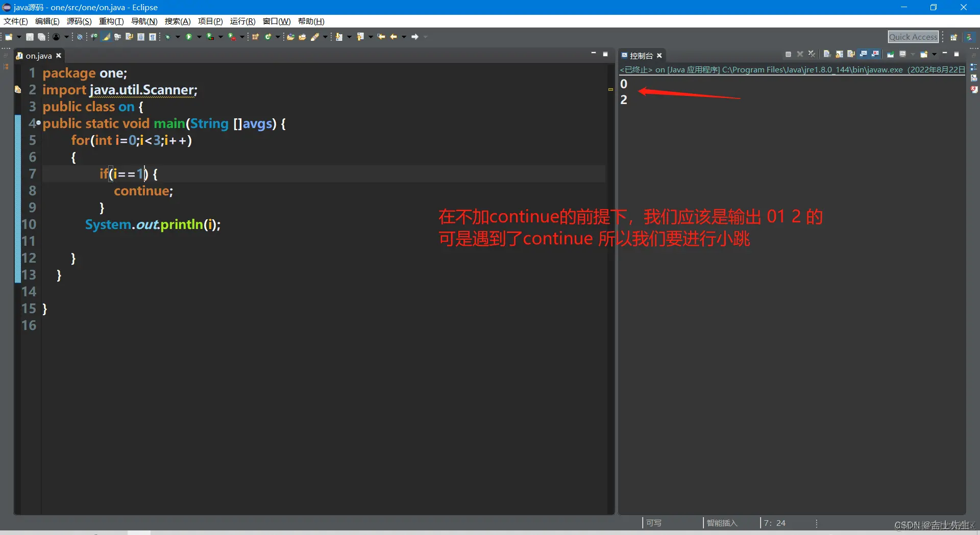Open Type folder icon in toolbar

pyautogui.click(x=290, y=37)
